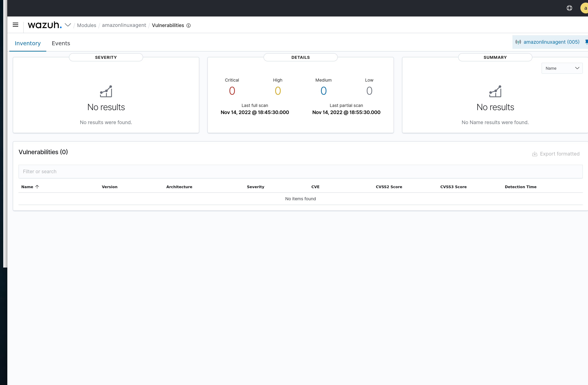This screenshot has width=588, height=385.
Task: Focus the Filter or search field
Action: [300, 172]
